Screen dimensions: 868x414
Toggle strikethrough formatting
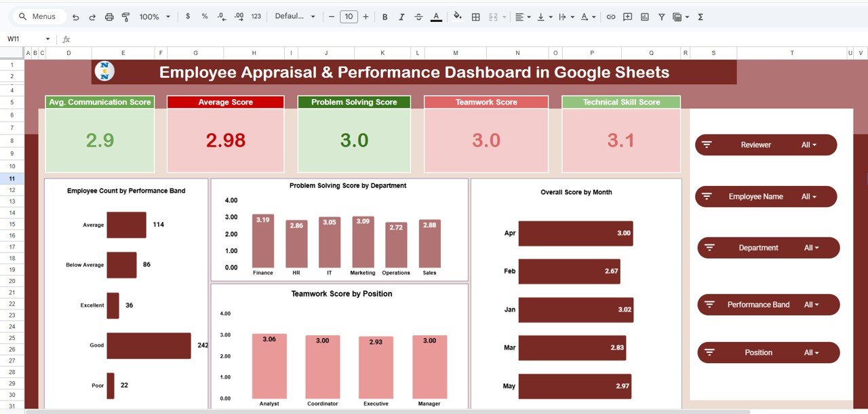click(420, 16)
